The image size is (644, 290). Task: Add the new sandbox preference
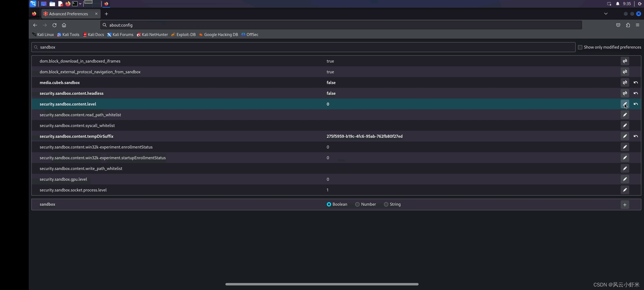point(625,205)
